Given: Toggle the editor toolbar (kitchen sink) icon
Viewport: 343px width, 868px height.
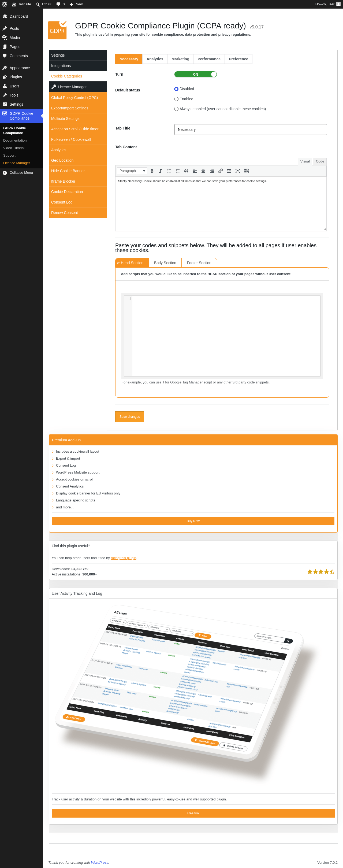Looking at the screenshot, I should coord(246,171).
